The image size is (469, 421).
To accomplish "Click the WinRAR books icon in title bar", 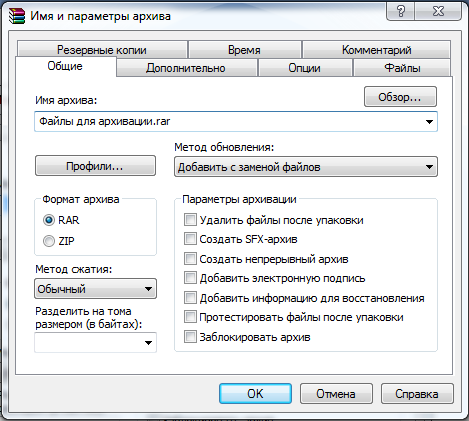I will [17, 16].
